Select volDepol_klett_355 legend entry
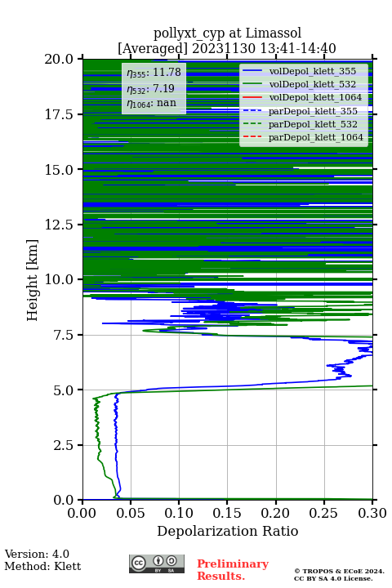 tap(302, 71)
